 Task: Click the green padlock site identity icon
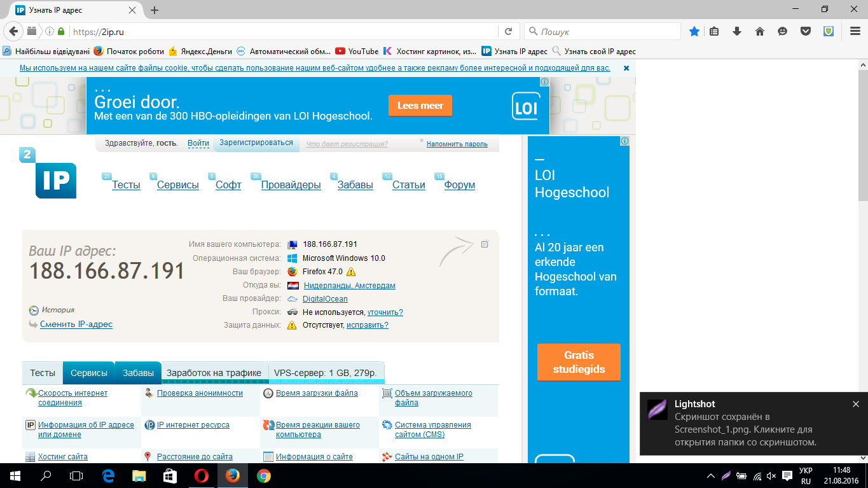pyautogui.click(x=61, y=31)
